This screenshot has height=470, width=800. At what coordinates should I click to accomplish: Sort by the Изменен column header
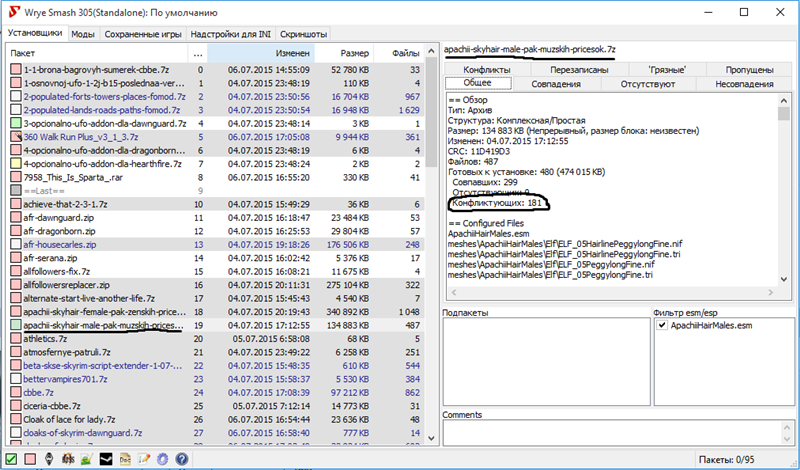pyautogui.click(x=261, y=53)
